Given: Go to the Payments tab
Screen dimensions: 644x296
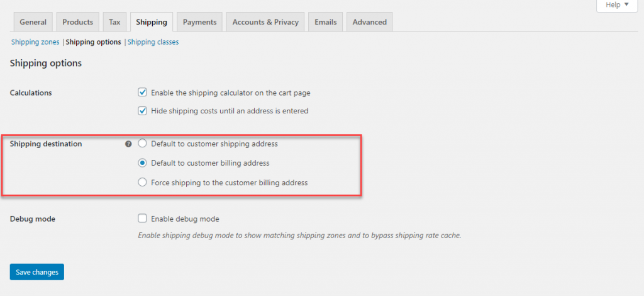Looking at the screenshot, I should tap(199, 22).
